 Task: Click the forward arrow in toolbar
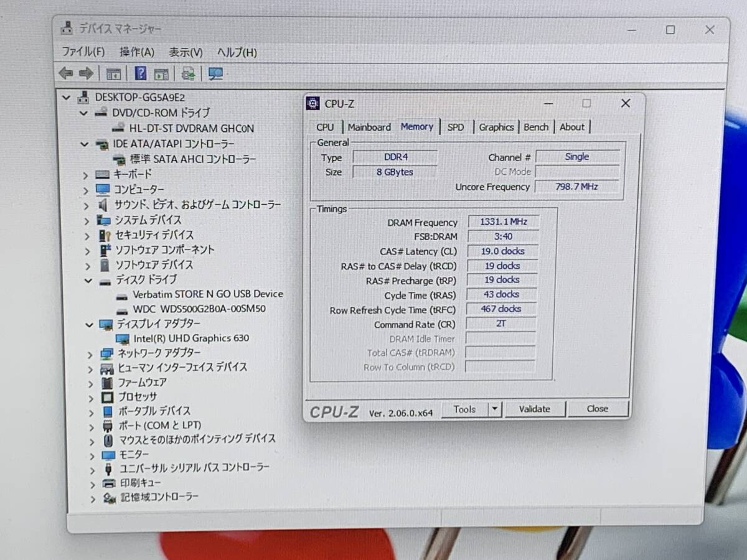86,73
